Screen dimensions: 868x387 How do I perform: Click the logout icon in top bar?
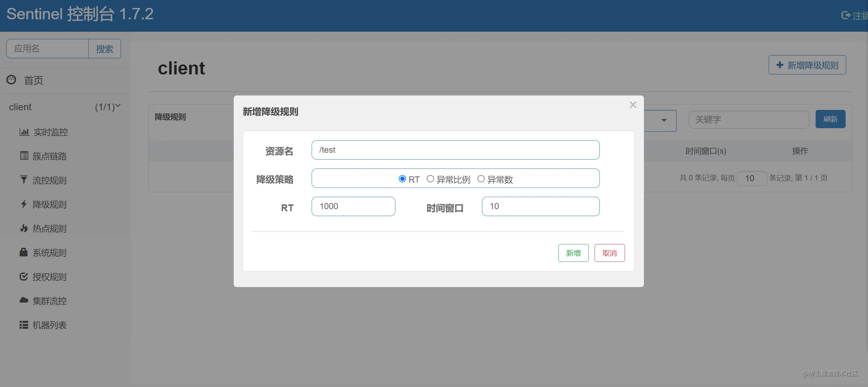[846, 16]
